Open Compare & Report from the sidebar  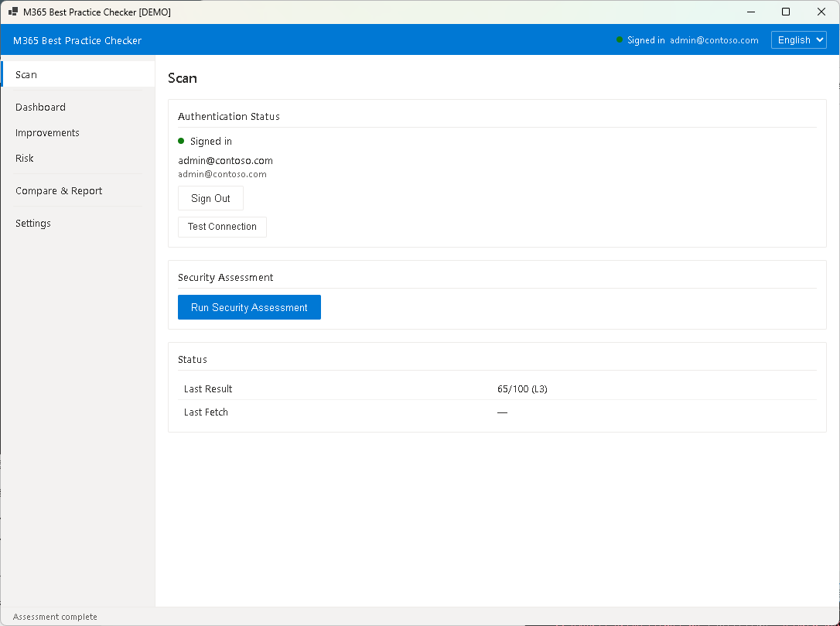(59, 191)
